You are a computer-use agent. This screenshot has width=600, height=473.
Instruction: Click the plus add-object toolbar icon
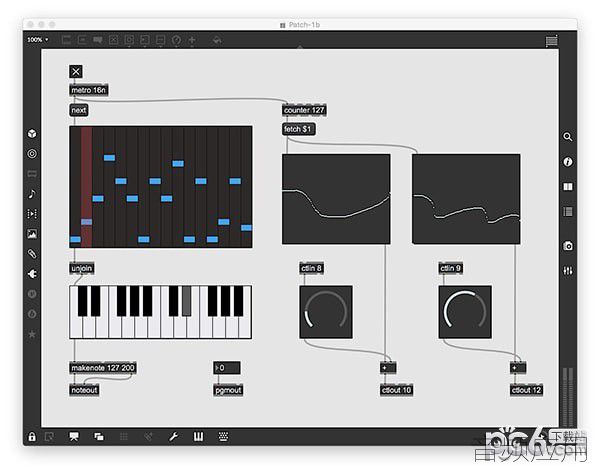192,39
